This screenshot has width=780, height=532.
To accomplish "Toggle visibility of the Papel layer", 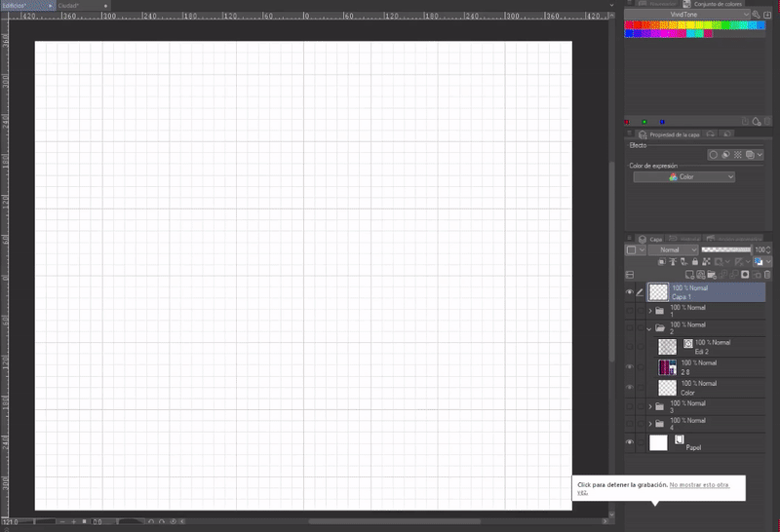I will (629, 442).
